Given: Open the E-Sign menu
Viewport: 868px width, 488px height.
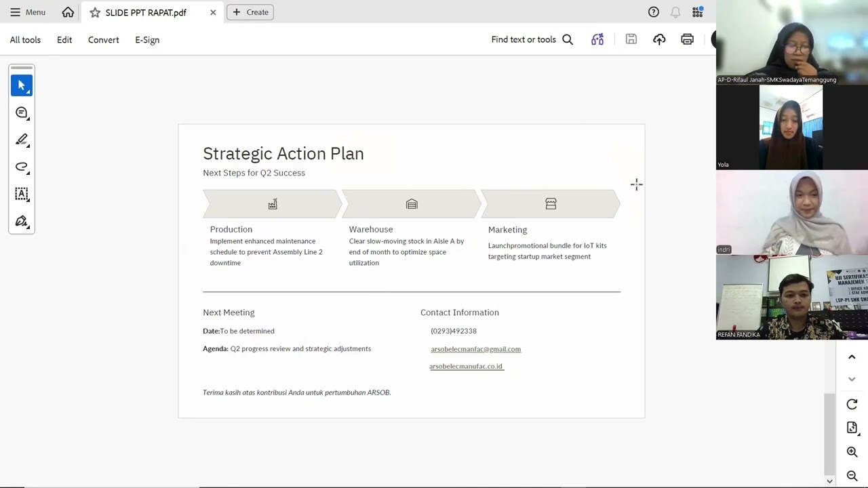Looking at the screenshot, I should (147, 40).
